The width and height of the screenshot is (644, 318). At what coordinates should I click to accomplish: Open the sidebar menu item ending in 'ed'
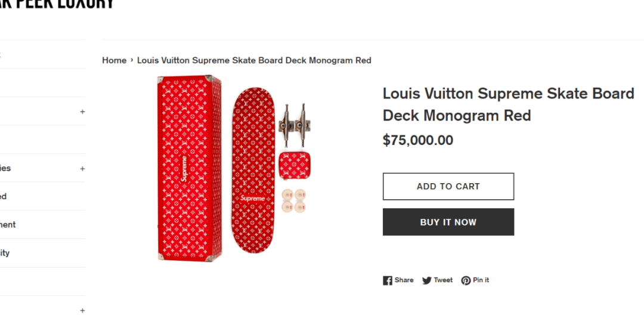pyautogui.click(x=4, y=196)
